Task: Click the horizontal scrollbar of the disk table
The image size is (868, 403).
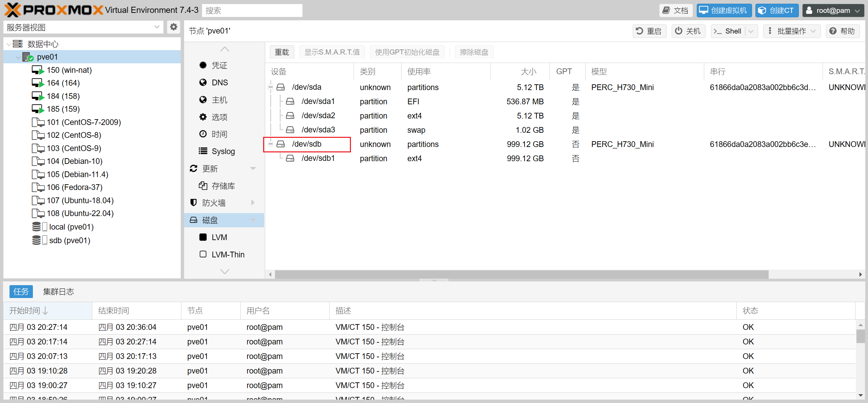Action: point(521,274)
